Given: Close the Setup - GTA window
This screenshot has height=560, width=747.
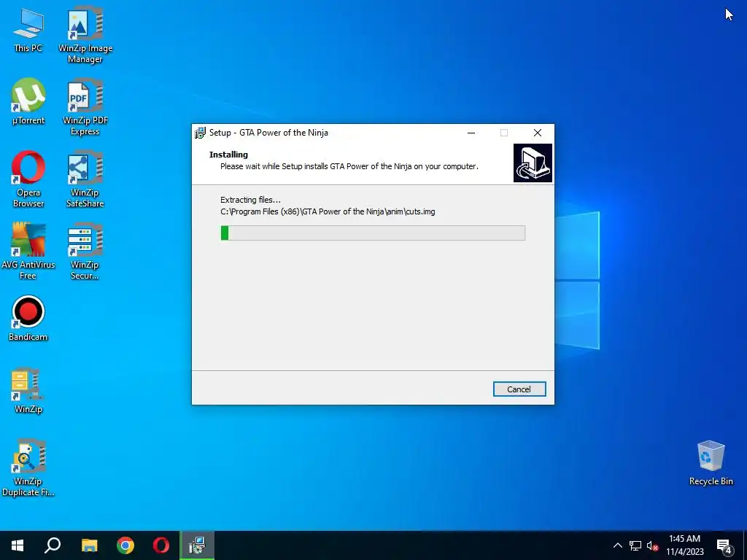Looking at the screenshot, I should [538, 133].
